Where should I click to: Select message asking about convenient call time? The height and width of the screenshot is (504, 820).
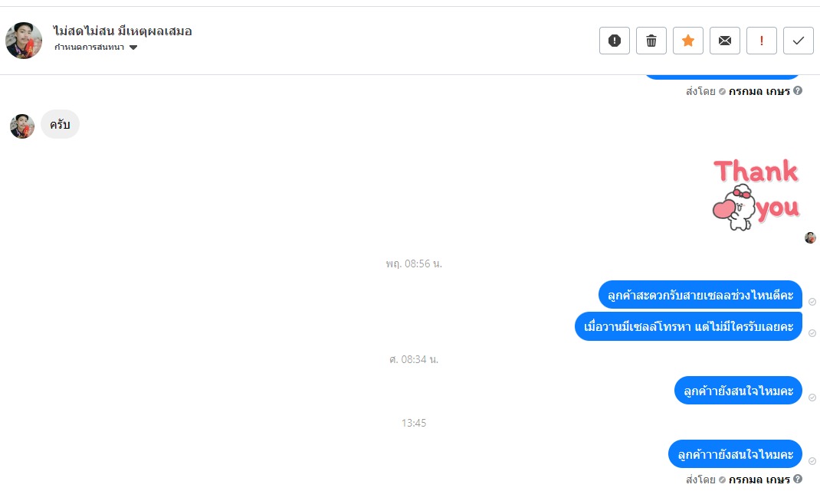point(700,295)
